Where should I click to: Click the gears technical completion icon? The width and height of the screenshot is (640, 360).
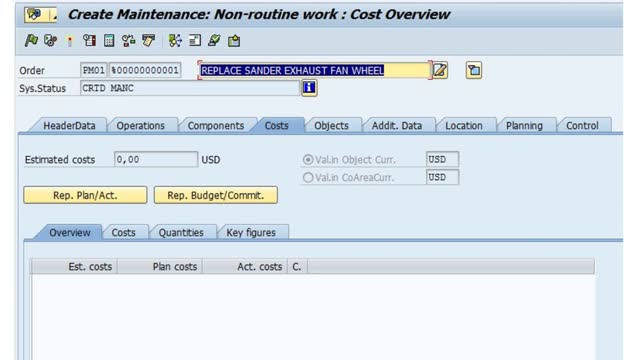point(51,40)
